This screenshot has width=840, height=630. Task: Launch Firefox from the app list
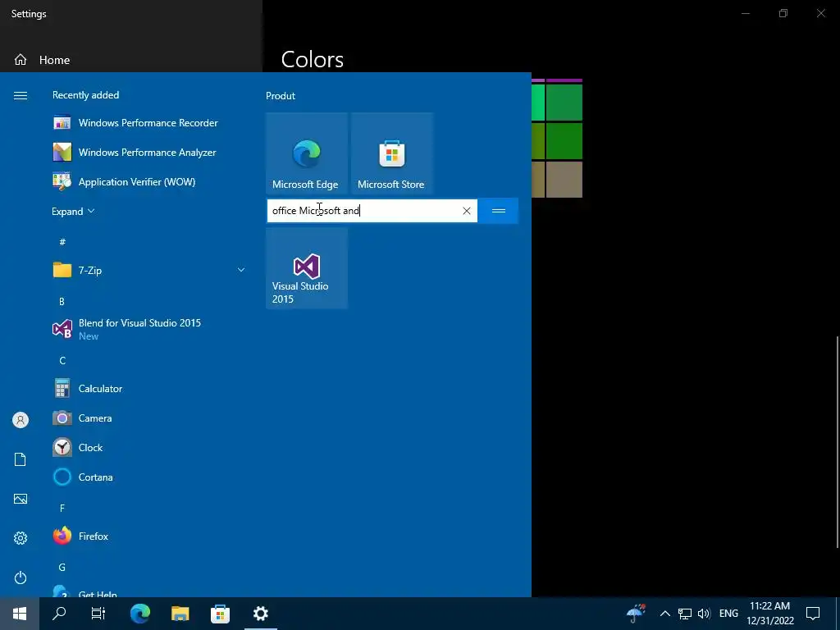[x=150, y=536]
